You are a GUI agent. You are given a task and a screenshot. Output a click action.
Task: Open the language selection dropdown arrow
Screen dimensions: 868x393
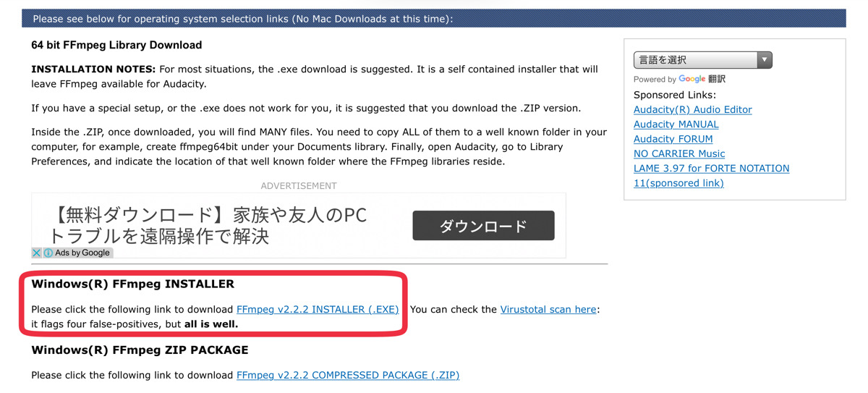[765, 60]
